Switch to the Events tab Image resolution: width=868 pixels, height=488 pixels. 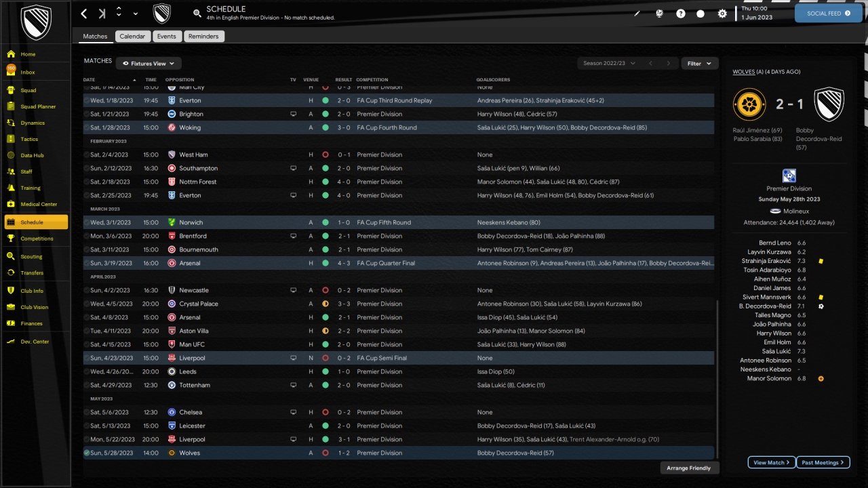point(166,36)
